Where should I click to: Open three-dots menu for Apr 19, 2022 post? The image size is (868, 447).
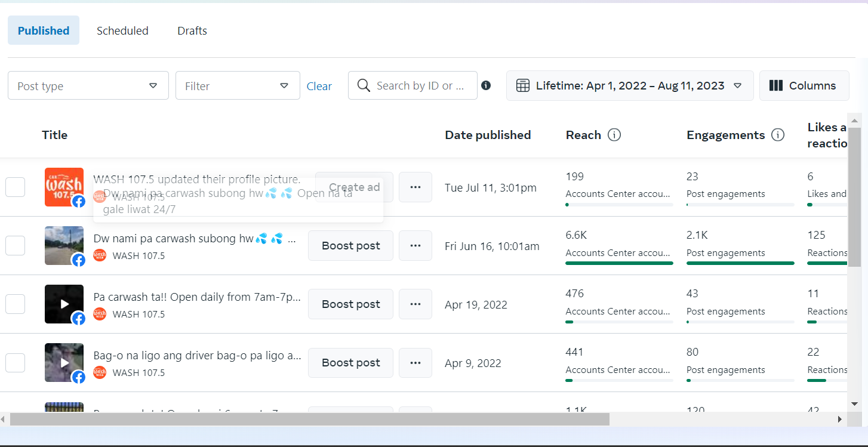click(415, 304)
